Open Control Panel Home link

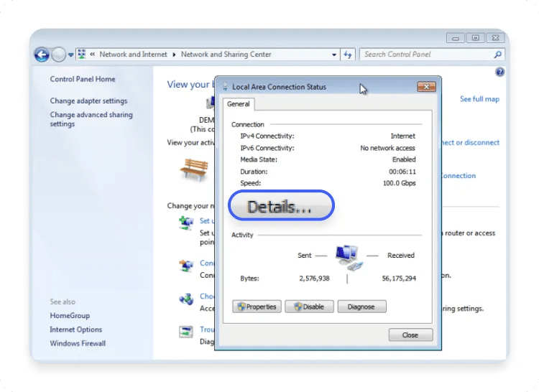[x=83, y=79]
